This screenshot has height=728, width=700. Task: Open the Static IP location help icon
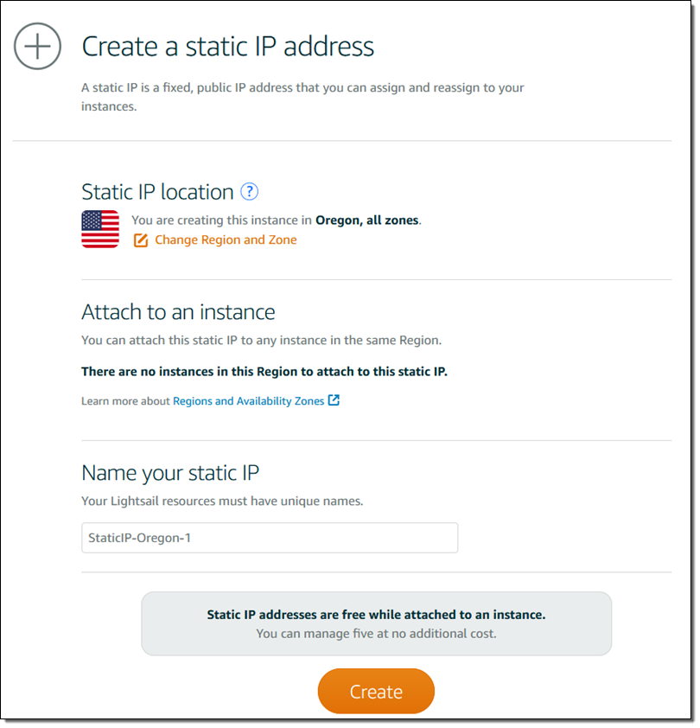coord(250,192)
